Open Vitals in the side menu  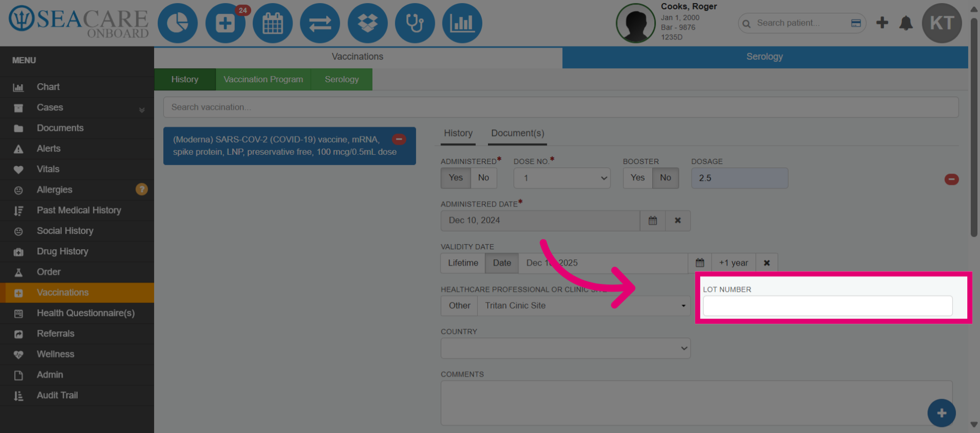coord(77,169)
